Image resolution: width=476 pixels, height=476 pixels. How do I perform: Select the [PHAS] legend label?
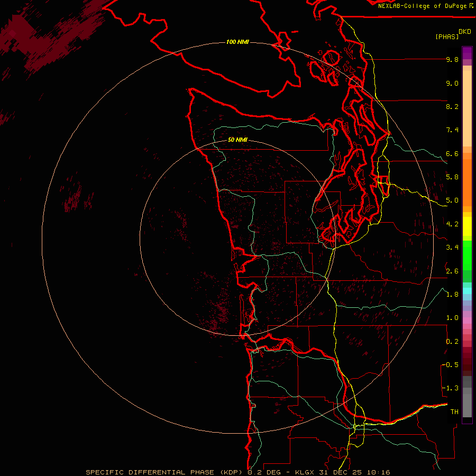tap(447, 36)
